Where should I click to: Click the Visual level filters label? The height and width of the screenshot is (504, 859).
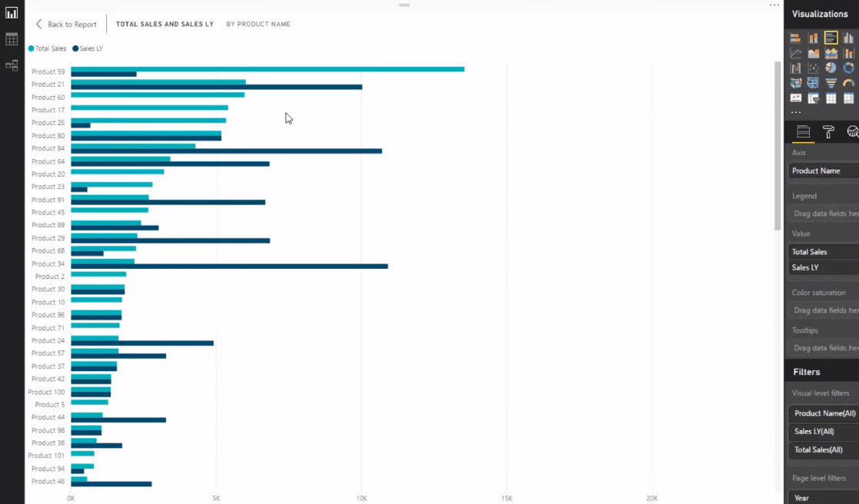[x=821, y=393]
